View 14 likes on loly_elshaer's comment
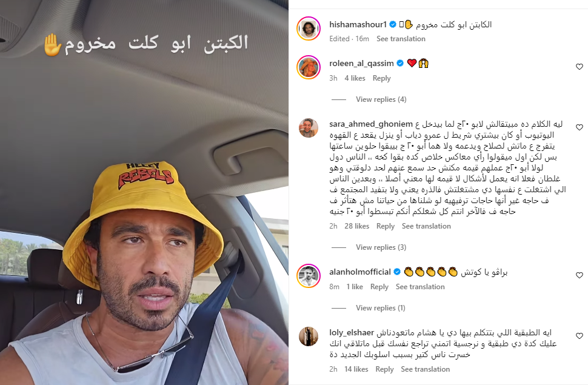The width and height of the screenshot is (588, 385). tap(356, 369)
